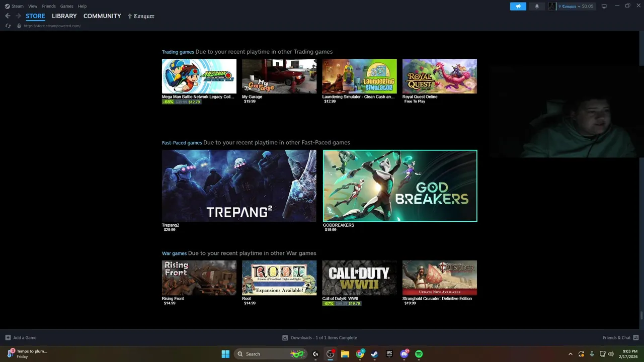This screenshot has width=644, height=362.
Task: Reload the store page
Action: click(8, 26)
